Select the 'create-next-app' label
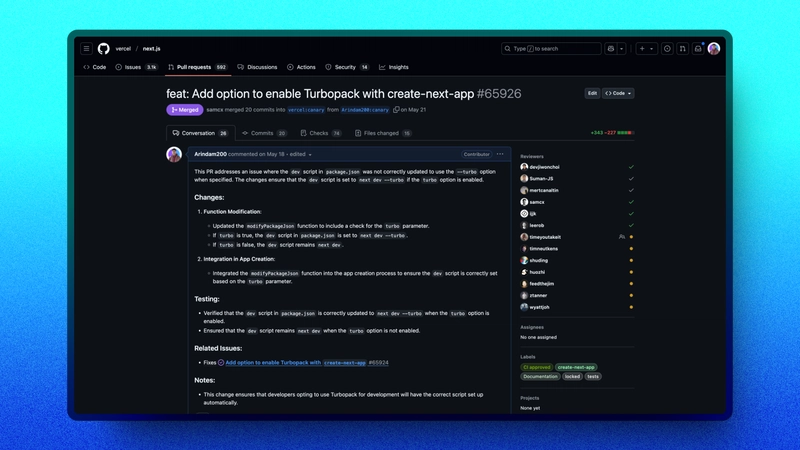800x450 pixels. click(x=576, y=367)
